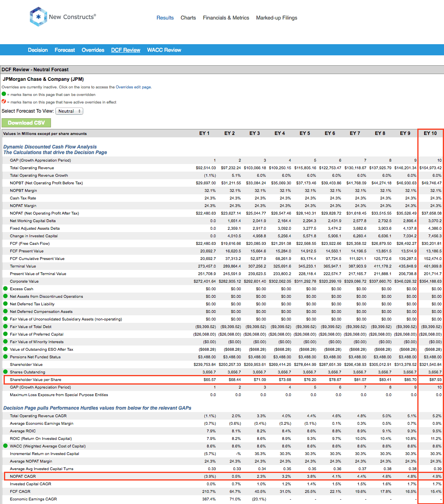The height and width of the screenshot is (504, 444).
Task: Click the Economic Earnings CAGR label
Action: pyautogui.click(x=33, y=499)
